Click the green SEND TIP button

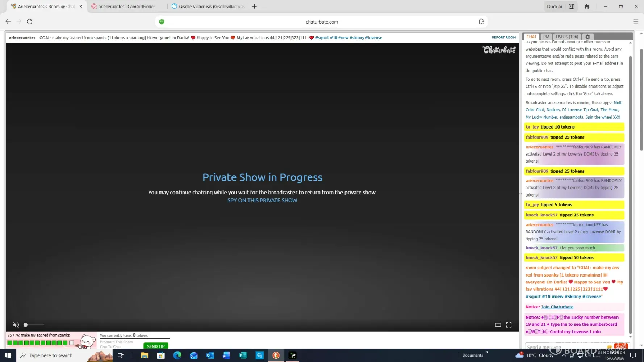[x=156, y=346]
